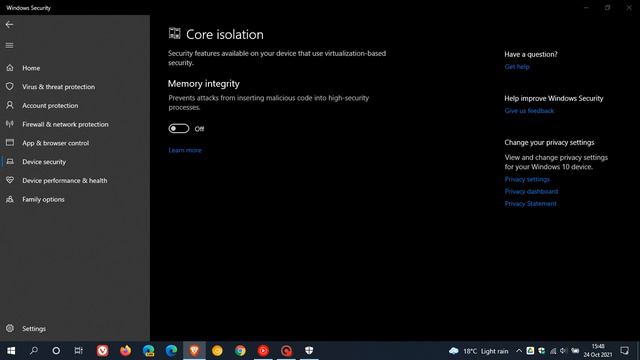This screenshot has height=360, width=640.
Task: Open the notification action center
Action: click(x=624, y=351)
